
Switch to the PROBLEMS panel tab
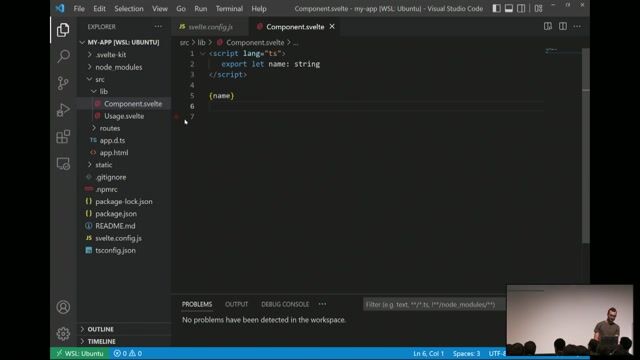(x=197, y=304)
